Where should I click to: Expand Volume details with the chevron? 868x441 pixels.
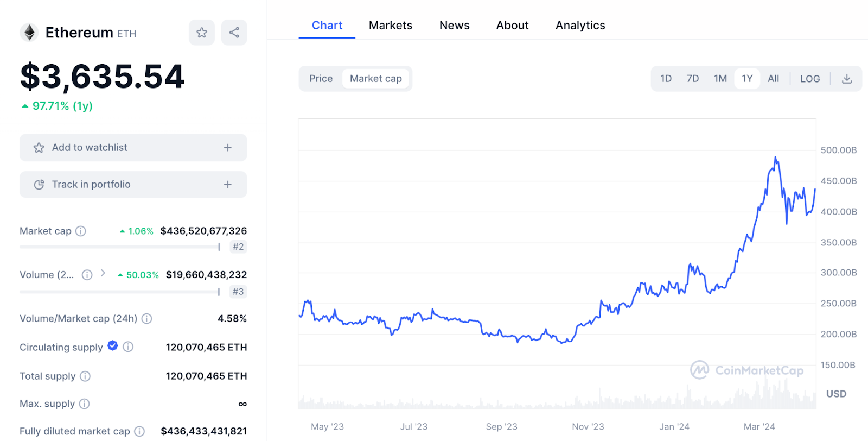pyautogui.click(x=103, y=273)
